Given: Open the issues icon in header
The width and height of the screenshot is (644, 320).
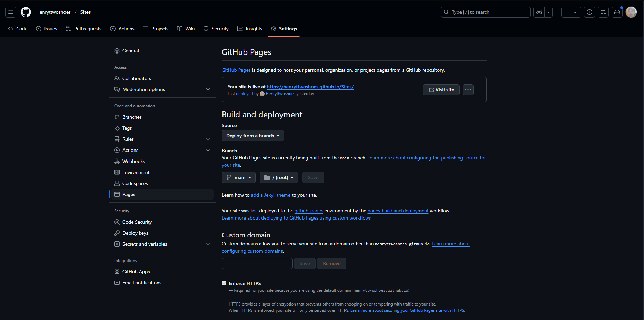Looking at the screenshot, I should 589,12.
